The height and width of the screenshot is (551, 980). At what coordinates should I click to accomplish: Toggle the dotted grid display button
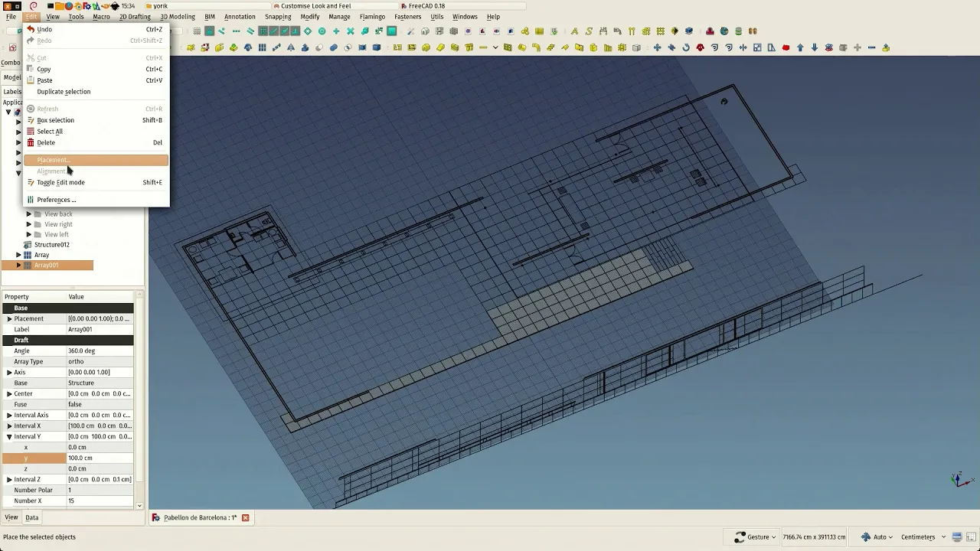coord(197,31)
